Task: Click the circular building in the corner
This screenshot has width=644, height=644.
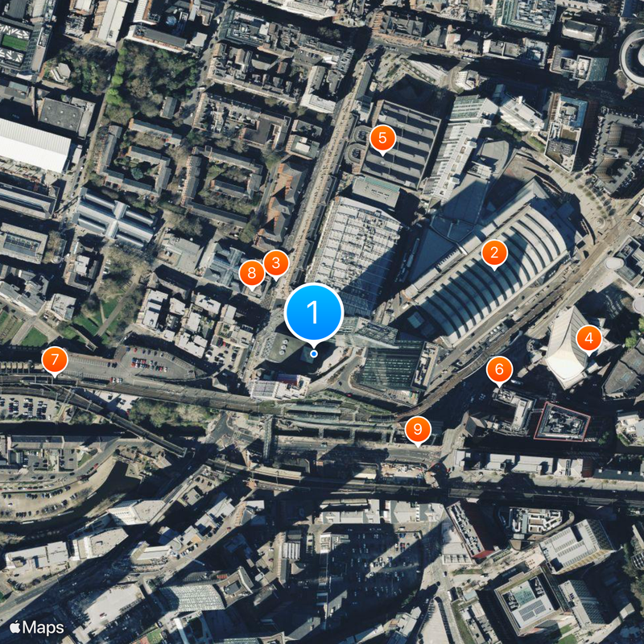Action: click(x=633, y=56)
